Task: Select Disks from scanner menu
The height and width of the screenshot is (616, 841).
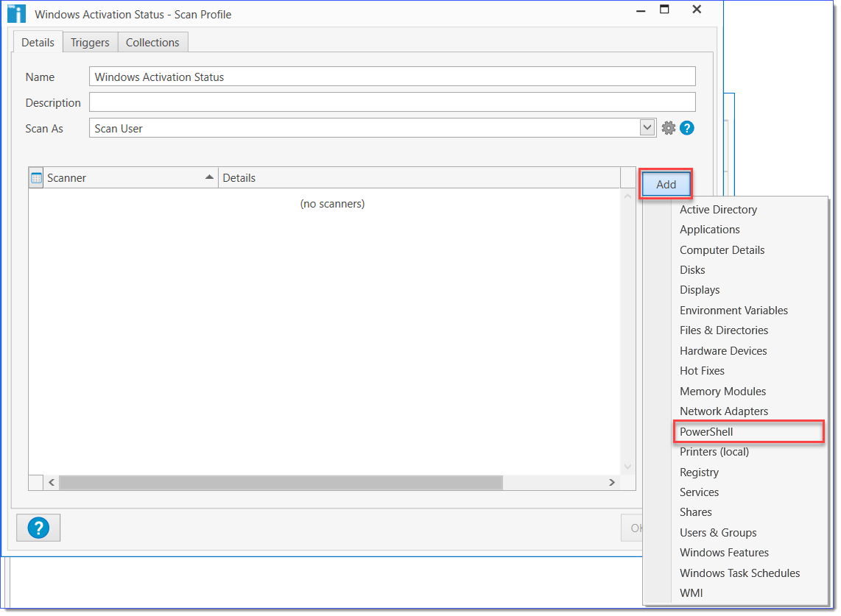Action: point(692,269)
